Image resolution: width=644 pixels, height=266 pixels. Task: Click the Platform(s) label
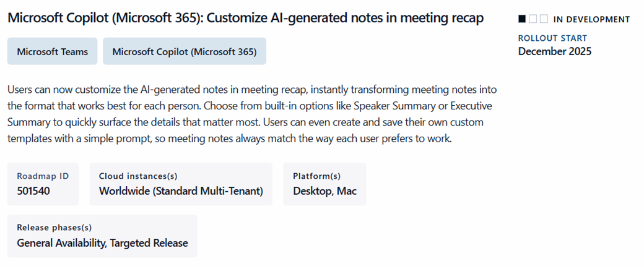coord(316,176)
